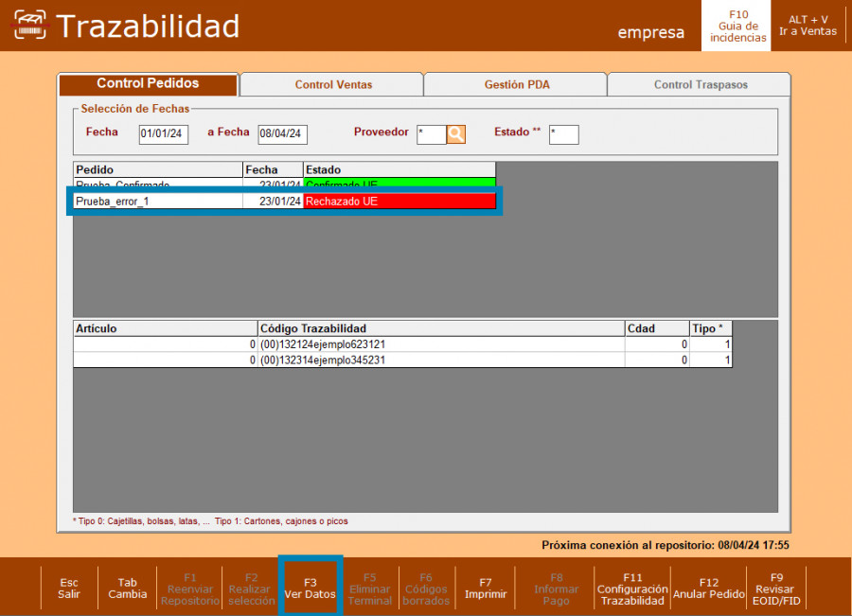Click the start Fecha input field
The height and width of the screenshot is (616, 852).
(164, 134)
